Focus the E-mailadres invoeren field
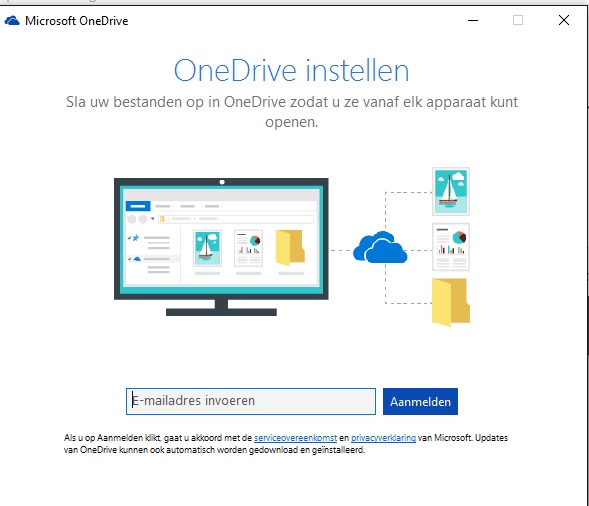This screenshot has height=506, width=589. (251, 402)
